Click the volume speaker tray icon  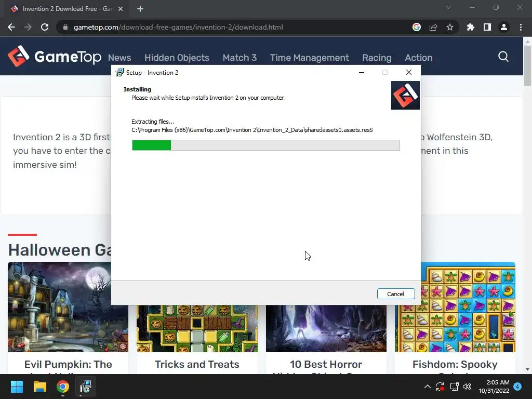(467, 387)
